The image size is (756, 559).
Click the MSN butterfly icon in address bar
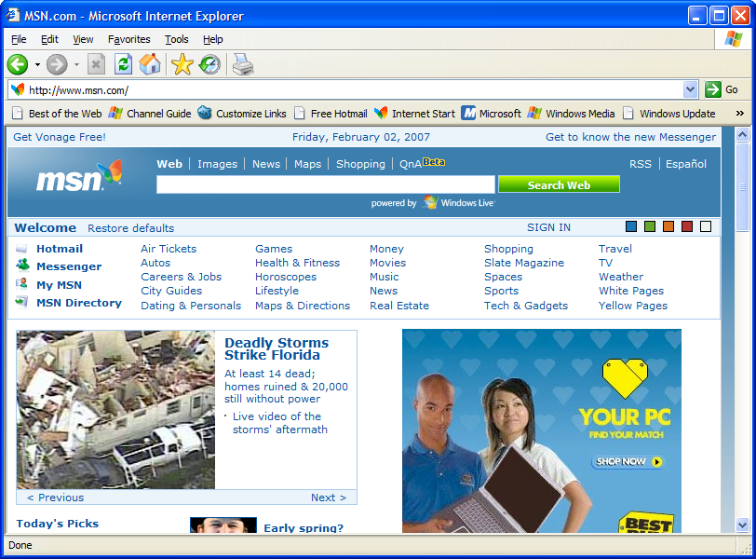click(18, 89)
